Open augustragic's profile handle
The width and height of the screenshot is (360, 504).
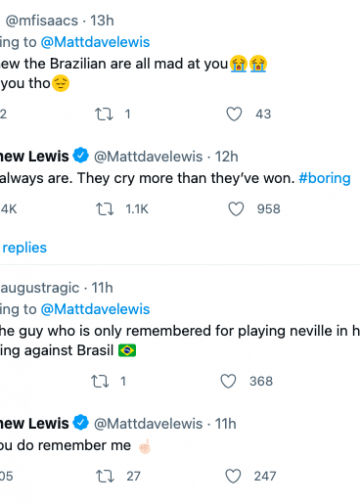40,288
